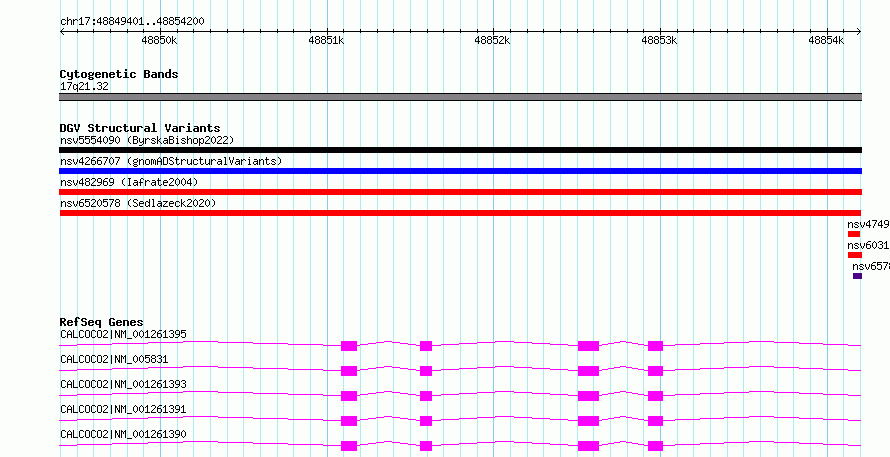Click the CALCOCO2|NM_001261395 transcript label
The height and width of the screenshot is (457, 890).
pyautogui.click(x=123, y=334)
